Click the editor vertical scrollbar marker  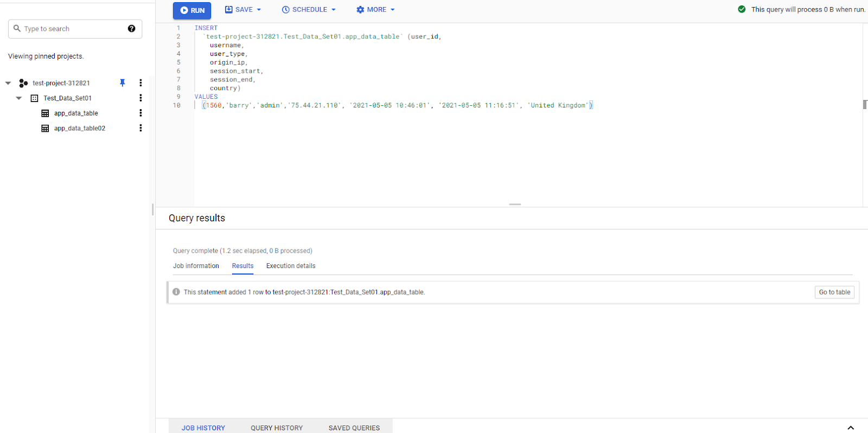pos(865,104)
